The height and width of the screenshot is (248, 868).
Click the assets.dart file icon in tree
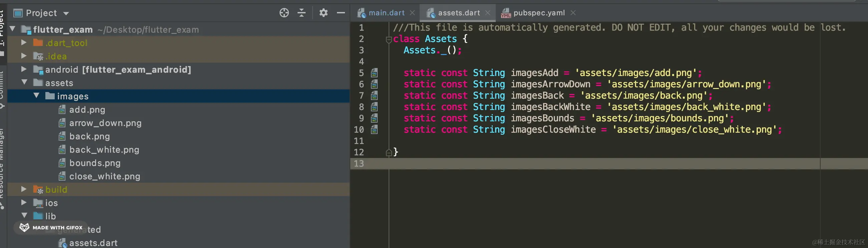pos(62,243)
